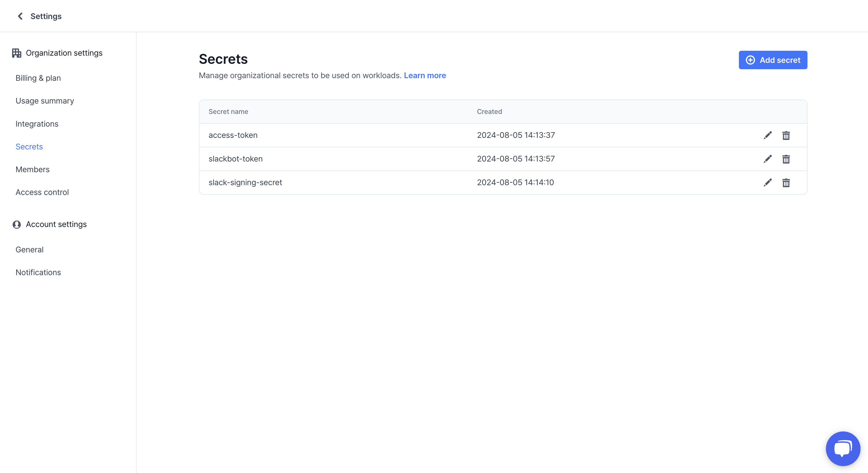Click the Add secret button

[773, 60]
